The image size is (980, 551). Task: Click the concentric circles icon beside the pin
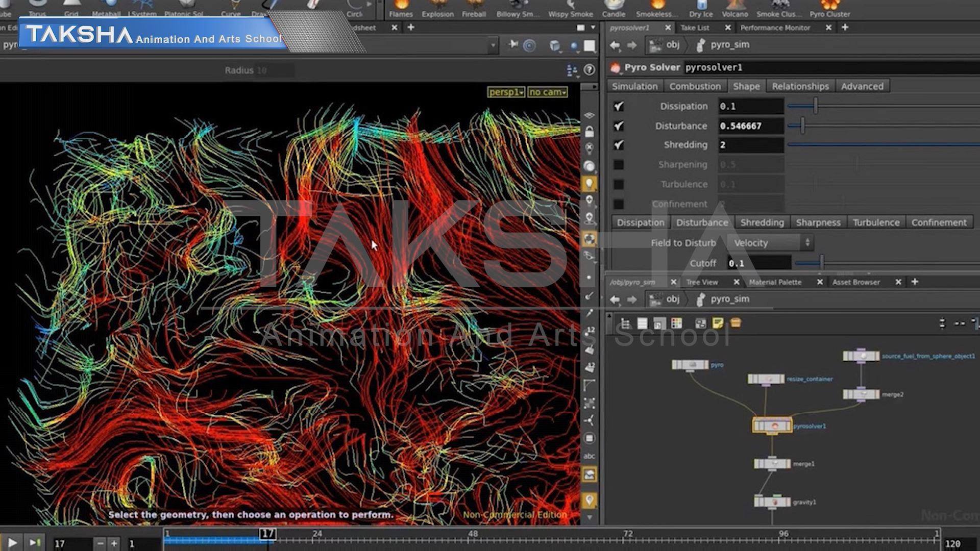pos(530,45)
